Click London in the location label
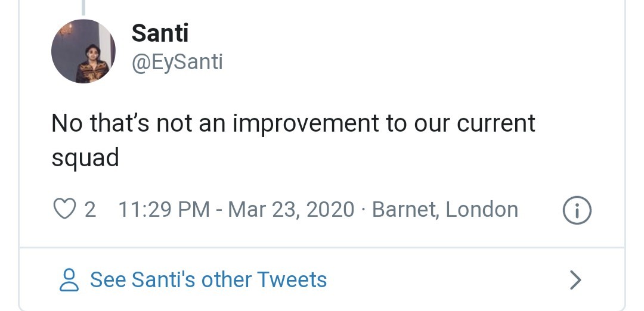The width and height of the screenshot is (644, 311). [x=482, y=210]
